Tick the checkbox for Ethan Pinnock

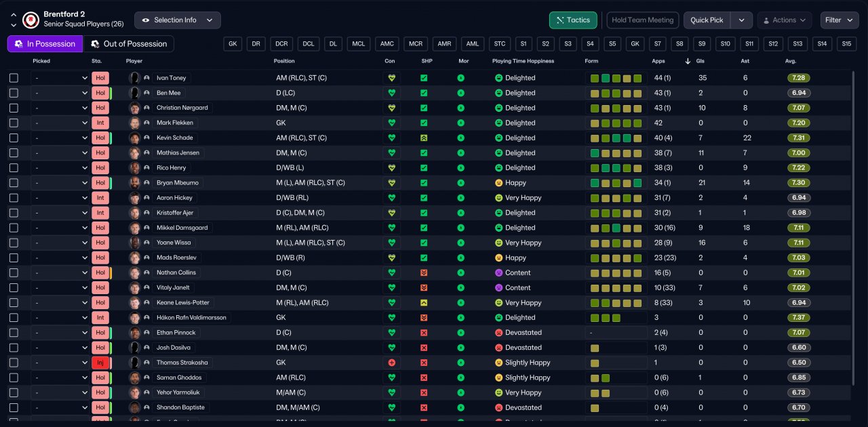coord(14,333)
